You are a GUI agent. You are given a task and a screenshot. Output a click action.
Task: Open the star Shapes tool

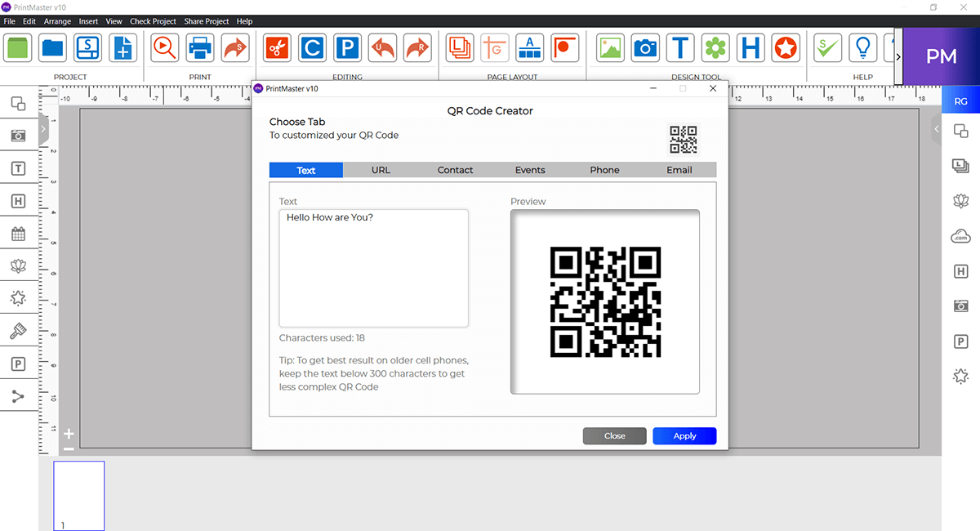point(784,47)
